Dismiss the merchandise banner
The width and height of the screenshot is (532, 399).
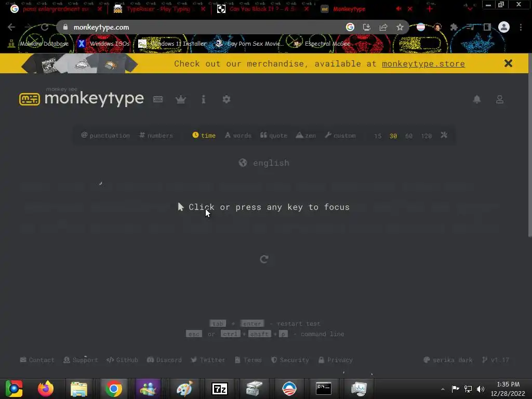coord(508,63)
